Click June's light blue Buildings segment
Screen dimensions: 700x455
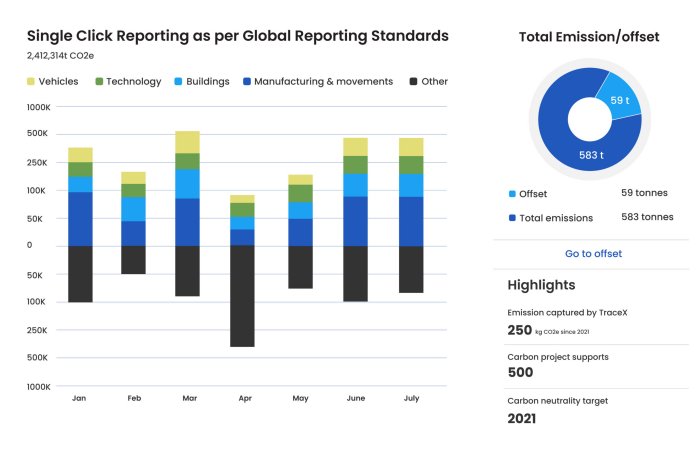coord(355,185)
